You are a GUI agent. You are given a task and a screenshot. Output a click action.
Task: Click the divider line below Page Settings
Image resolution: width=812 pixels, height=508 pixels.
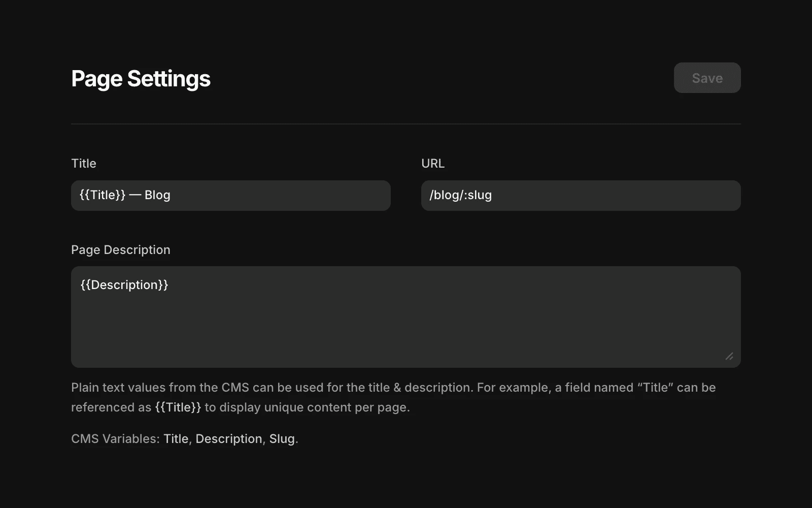(x=405, y=123)
